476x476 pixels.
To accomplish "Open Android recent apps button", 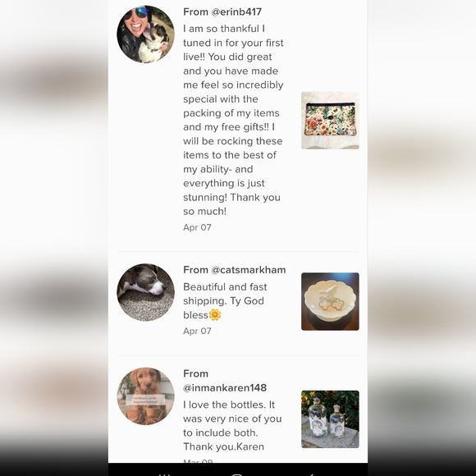I will click(x=164, y=474).
